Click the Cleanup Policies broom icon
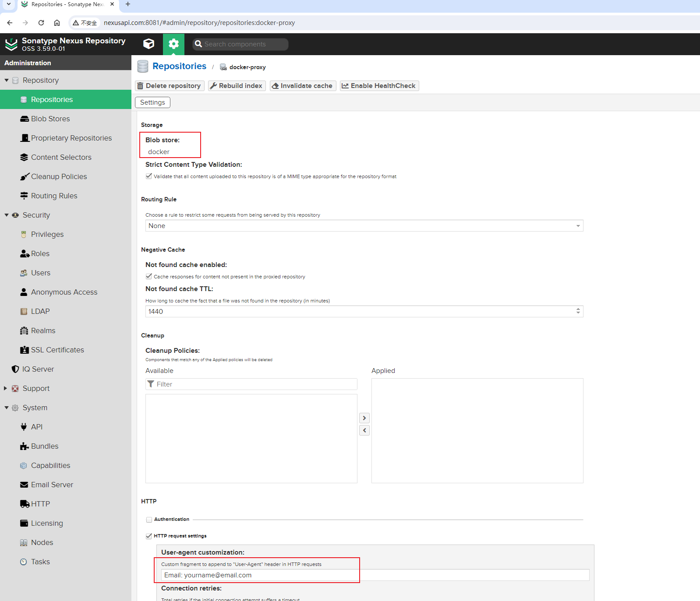700x601 pixels. tap(25, 177)
